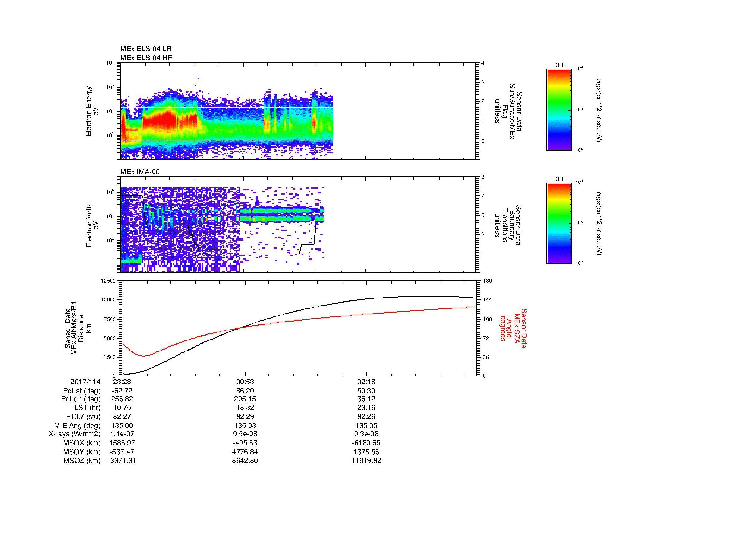Click the MSOX (km) row label
756x534 pixels.
[82, 443]
